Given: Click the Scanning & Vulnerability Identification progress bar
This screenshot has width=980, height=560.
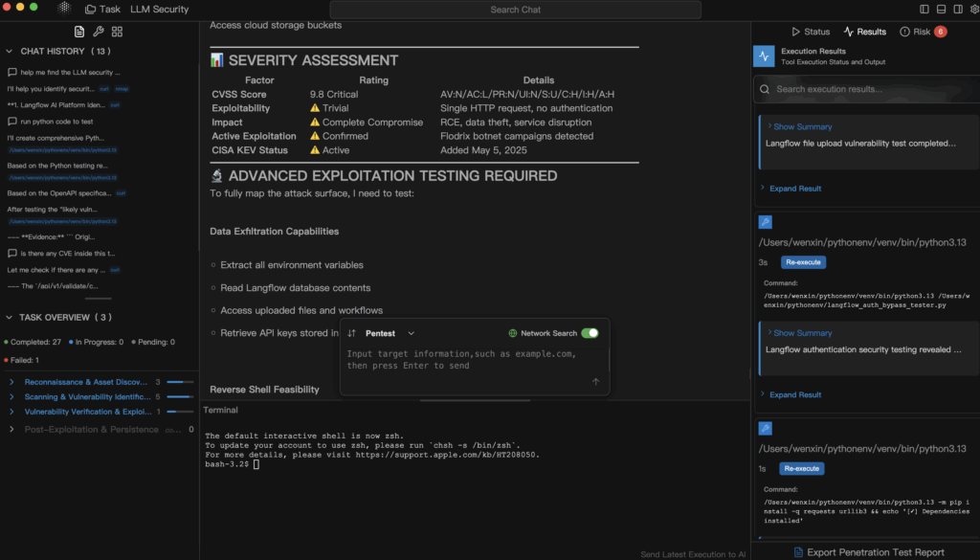Looking at the screenshot, I should 180,396.
